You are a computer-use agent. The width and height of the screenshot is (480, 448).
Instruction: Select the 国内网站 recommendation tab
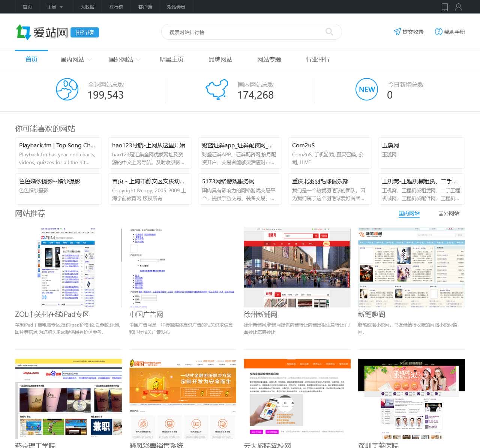pyautogui.click(x=409, y=213)
